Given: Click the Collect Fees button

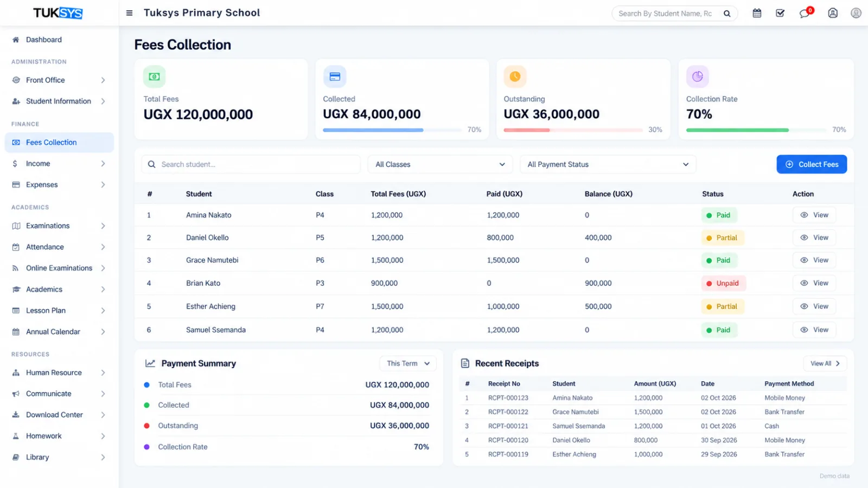Looking at the screenshot, I should (x=812, y=164).
